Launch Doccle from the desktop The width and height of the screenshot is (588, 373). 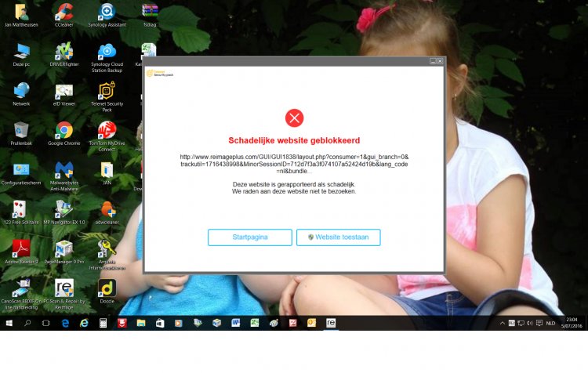[x=107, y=288]
